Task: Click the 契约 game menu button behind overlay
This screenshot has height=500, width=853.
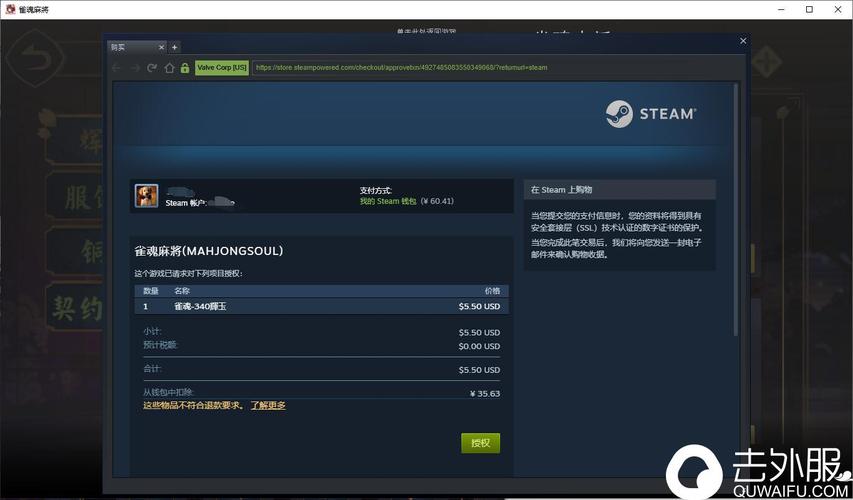Action: pos(76,309)
